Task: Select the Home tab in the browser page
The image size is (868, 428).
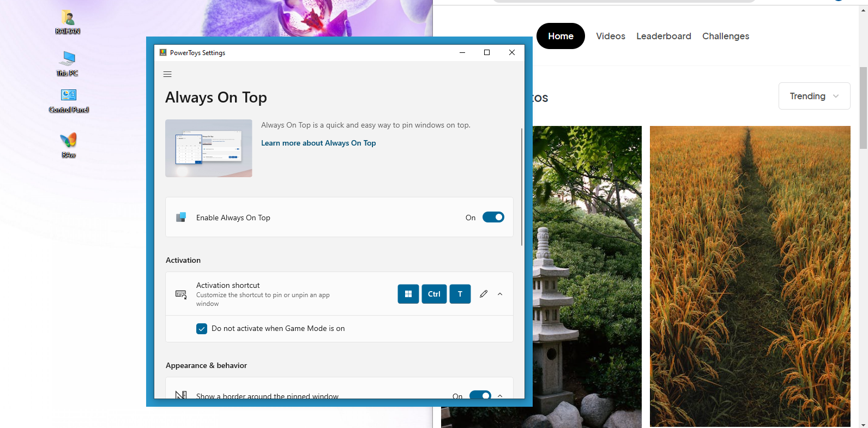Action: point(560,36)
